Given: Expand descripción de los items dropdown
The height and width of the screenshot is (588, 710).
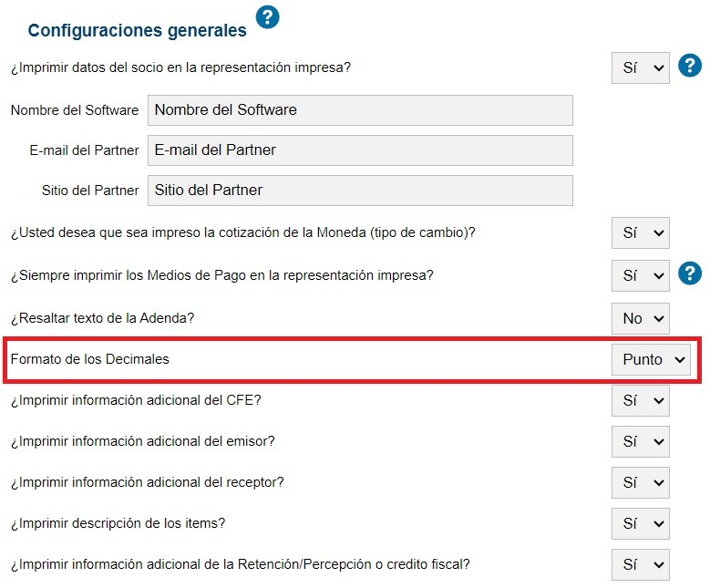Looking at the screenshot, I should tap(640, 523).
